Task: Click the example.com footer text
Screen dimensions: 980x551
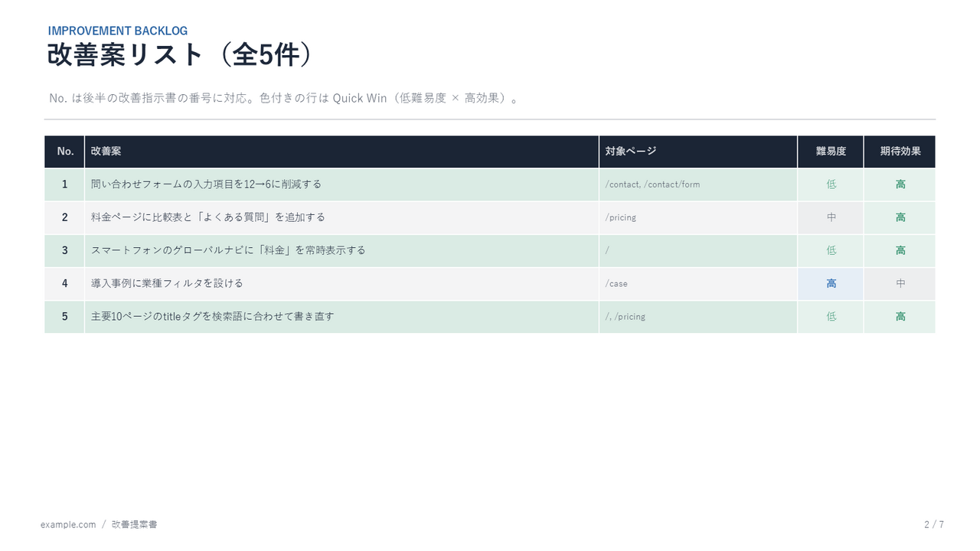Action: [x=68, y=524]
